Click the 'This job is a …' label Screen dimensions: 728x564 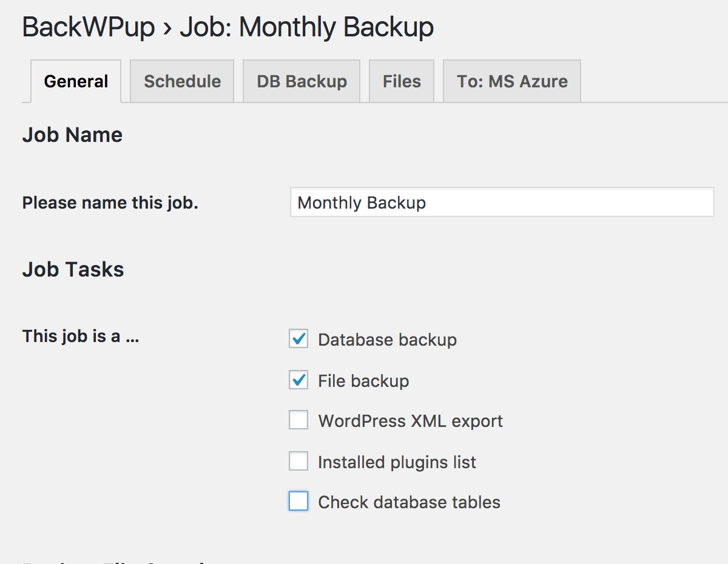tap(81, 335)
